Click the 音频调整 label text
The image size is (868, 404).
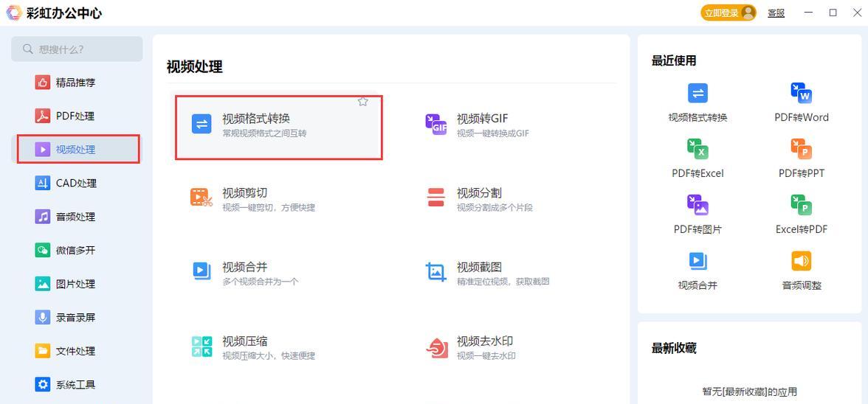point(801,285)
